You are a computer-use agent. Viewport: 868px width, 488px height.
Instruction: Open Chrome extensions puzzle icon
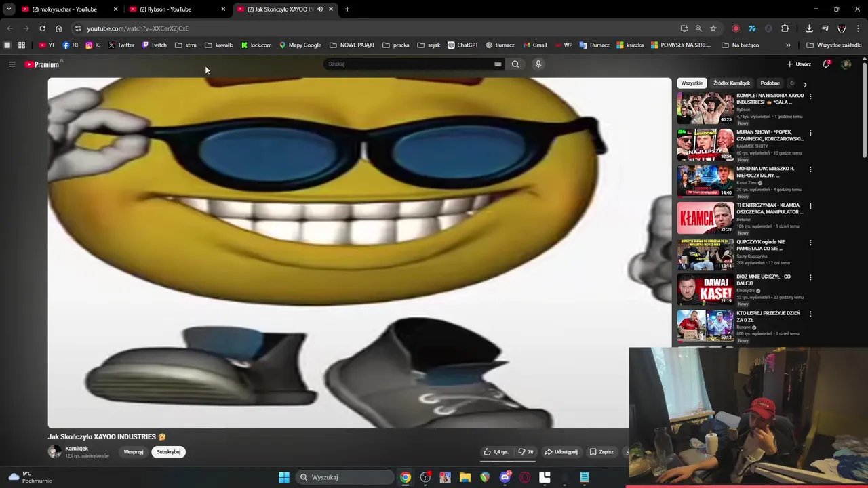785,28
